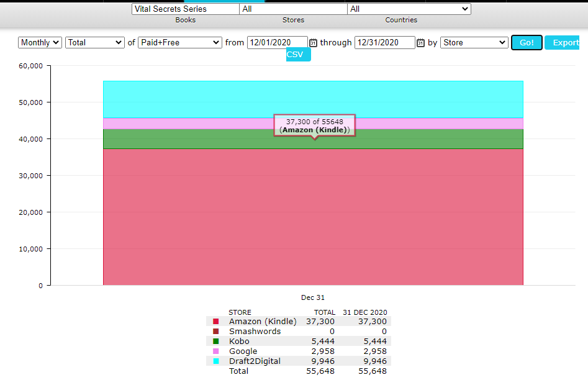Image resolution: width=588 pixels, height=385 pixels.
Task: Open the Stores filter set to All
Action: (293, 9)
